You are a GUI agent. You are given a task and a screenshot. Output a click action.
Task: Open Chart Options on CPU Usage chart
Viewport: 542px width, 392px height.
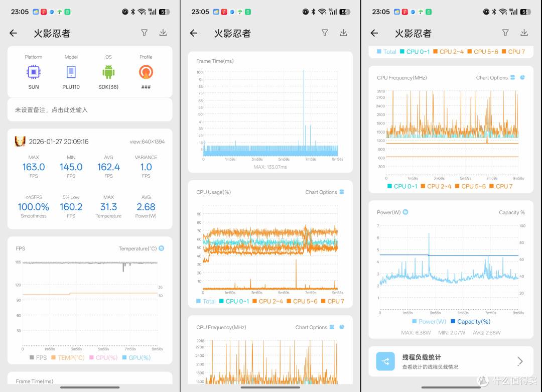coord(324,192)
